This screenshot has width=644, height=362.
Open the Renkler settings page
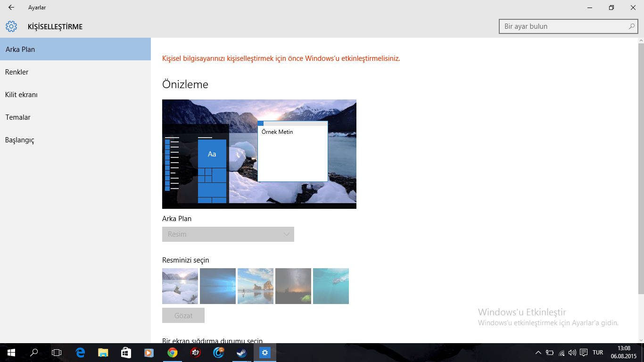pos(75,72)
